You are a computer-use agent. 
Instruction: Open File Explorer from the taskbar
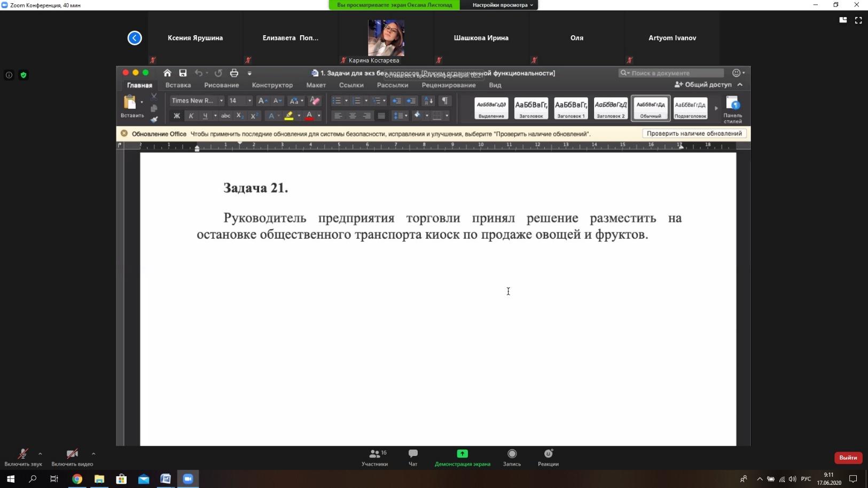(99, 479)
